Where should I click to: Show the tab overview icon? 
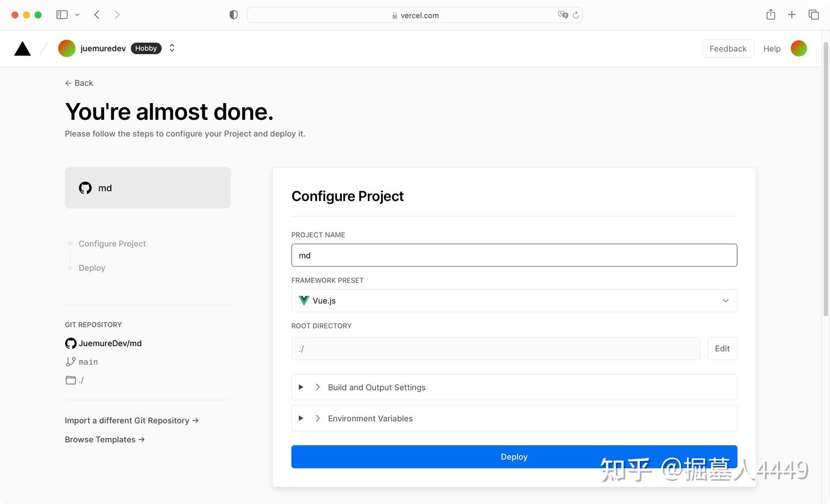(813, 15)
